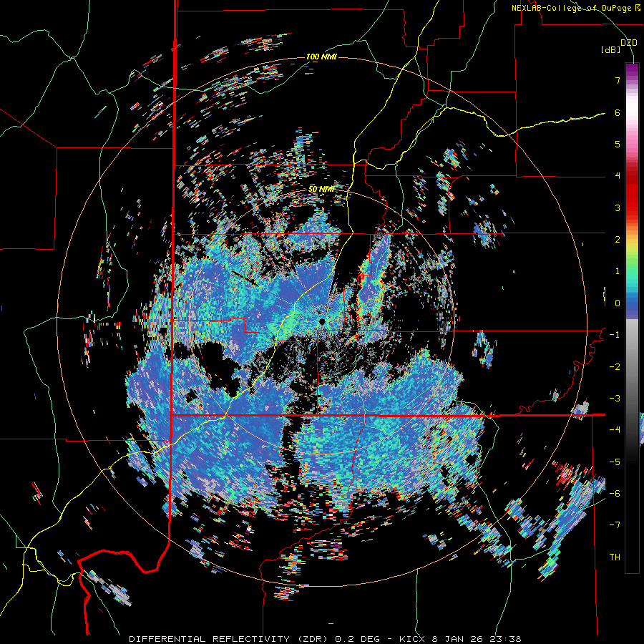Screen dimensions: 644x644
Task: Click the 0 label on the dB scale
Action: tap(618, 303)
